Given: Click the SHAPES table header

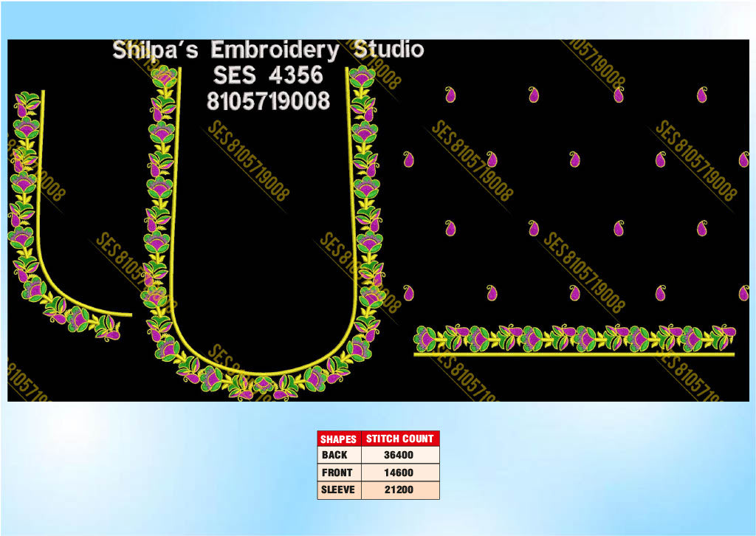Looking at the screenshot, I should tap(338, 439).
